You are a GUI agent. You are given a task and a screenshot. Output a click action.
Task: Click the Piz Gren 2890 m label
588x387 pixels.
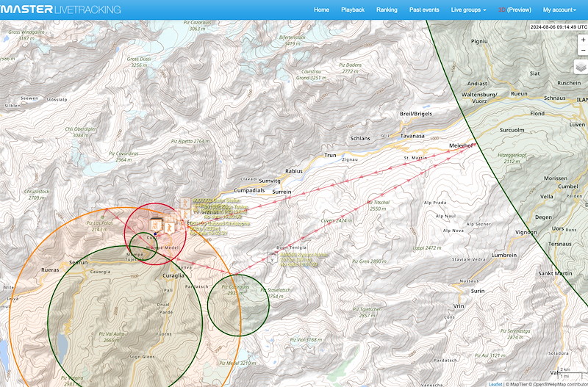(x=370, y=261)
